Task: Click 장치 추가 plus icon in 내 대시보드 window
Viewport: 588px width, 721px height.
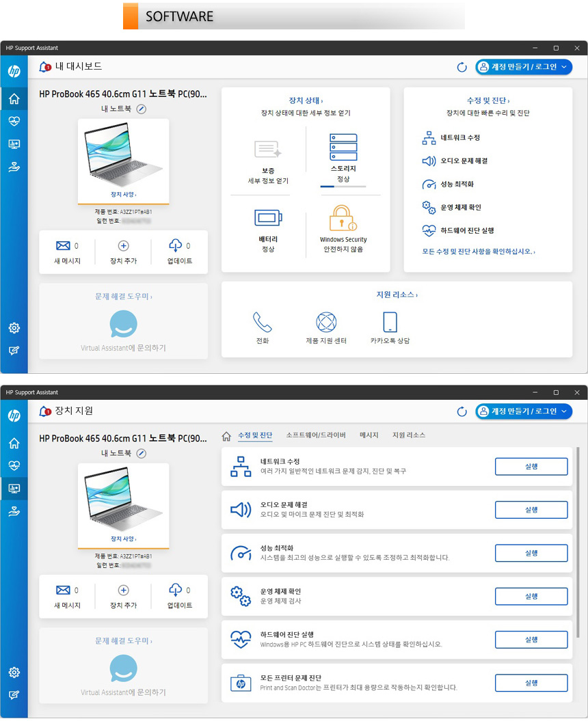Action: [123, 245]
